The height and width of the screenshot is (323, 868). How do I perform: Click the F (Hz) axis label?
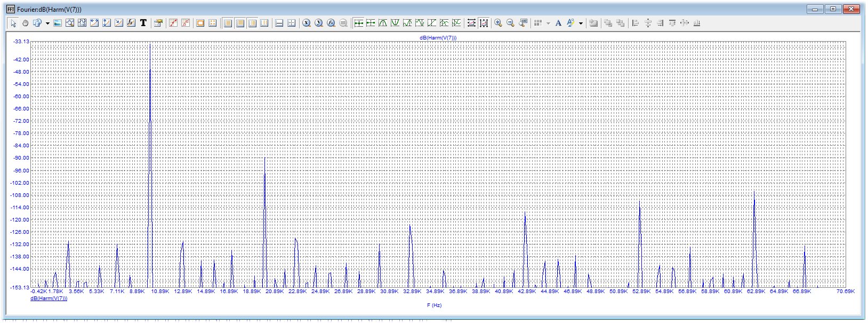click(434, 305)
